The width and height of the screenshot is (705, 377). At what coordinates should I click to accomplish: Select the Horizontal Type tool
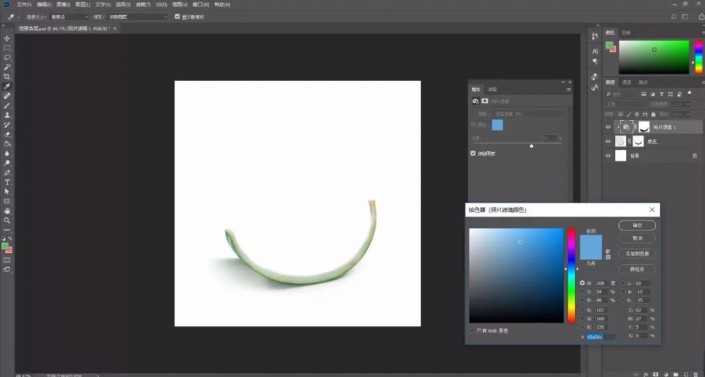[x=7, y=182]
